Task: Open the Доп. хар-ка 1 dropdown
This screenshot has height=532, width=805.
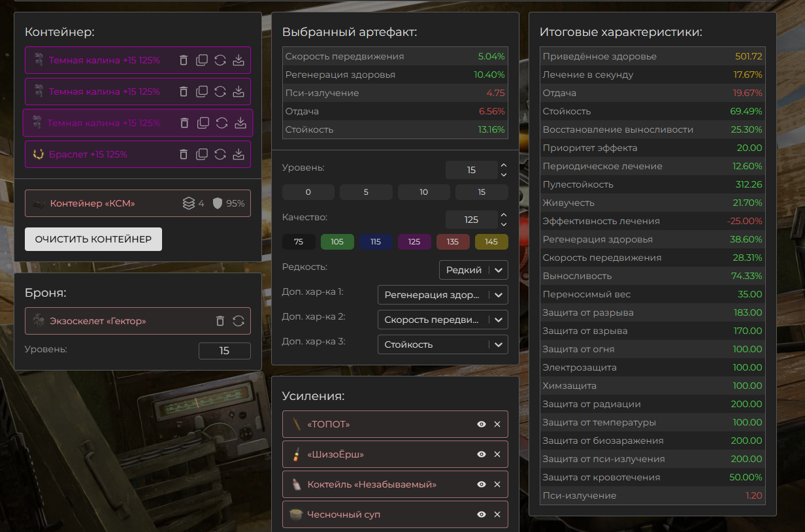Action: click(443, 295)
